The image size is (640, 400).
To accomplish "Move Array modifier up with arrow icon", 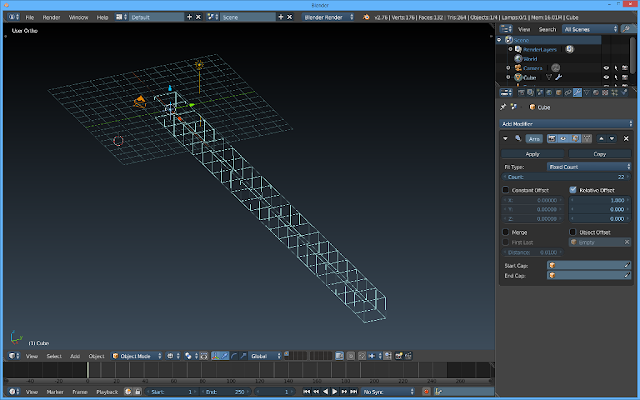I will (x=601, y=139).
